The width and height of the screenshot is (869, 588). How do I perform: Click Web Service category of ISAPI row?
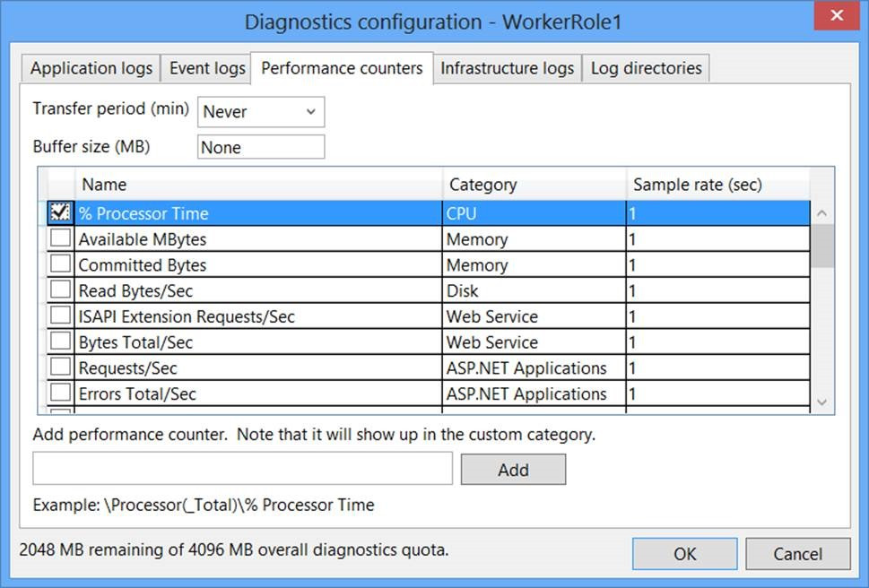[x=534, y=316]
